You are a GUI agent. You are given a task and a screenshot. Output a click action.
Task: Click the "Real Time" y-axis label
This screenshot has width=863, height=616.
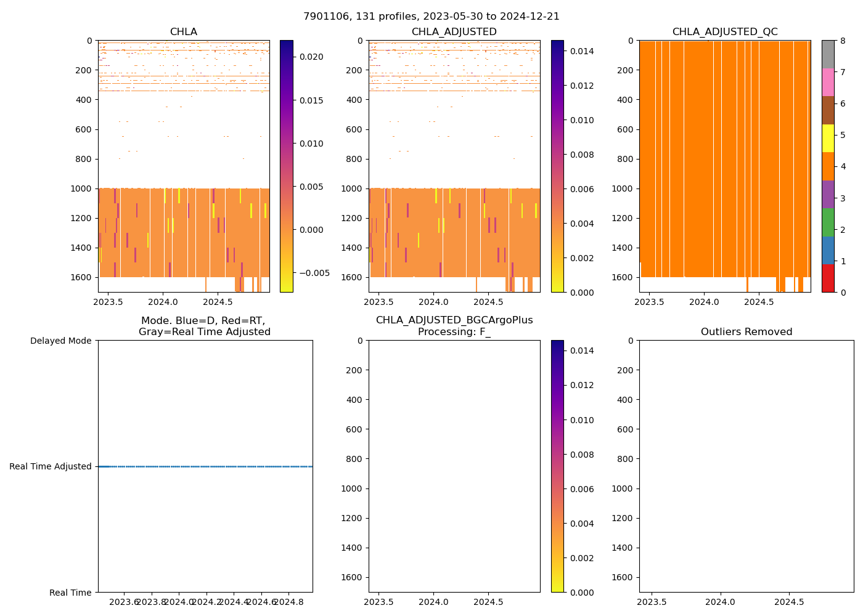70,593
